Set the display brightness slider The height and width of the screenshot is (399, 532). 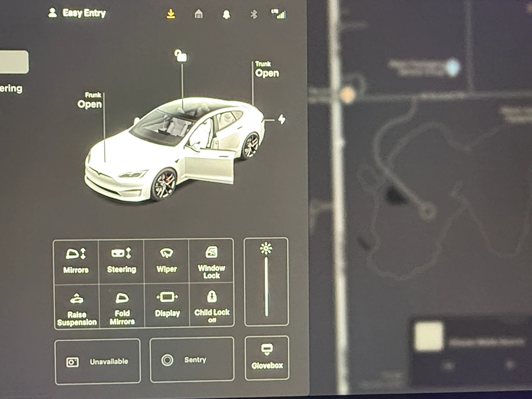tap(266, 286)
